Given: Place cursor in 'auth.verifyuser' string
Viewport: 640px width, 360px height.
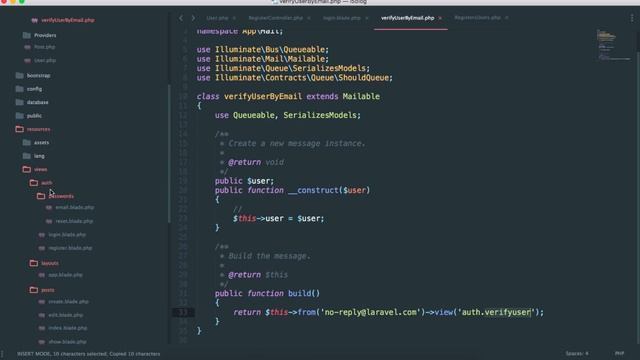Looking at the screenshot, I should coord(496,313).
